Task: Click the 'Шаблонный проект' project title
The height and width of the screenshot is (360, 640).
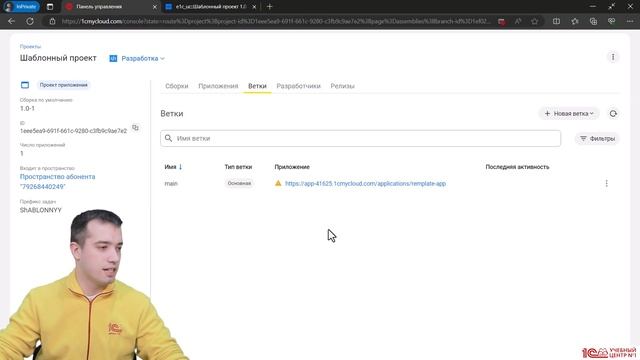Action: [x=58, y=58]
